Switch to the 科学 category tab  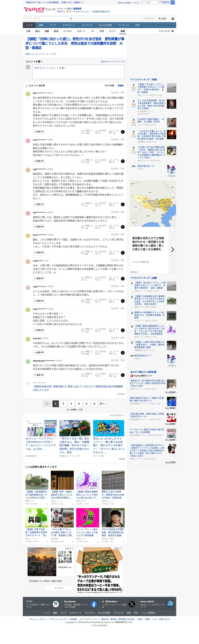tap(102, 31)
